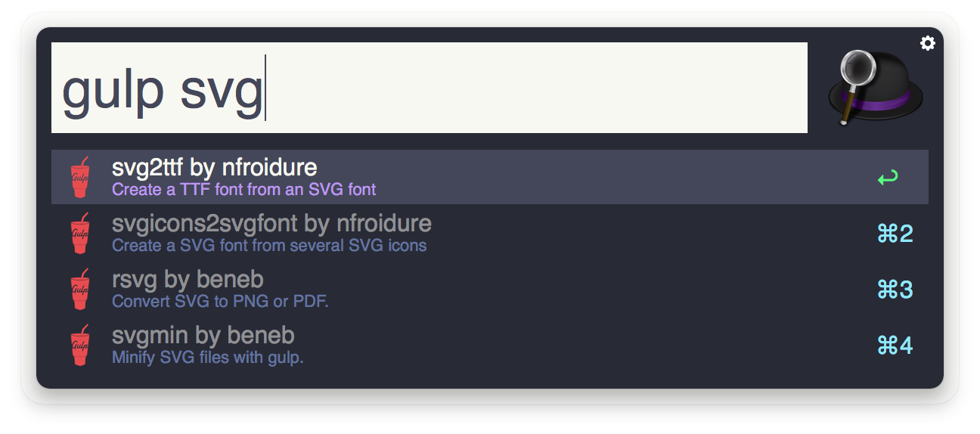980x434 pixels.
Task: Click the ⌘3 shortcut indicator
Action: 895,290
